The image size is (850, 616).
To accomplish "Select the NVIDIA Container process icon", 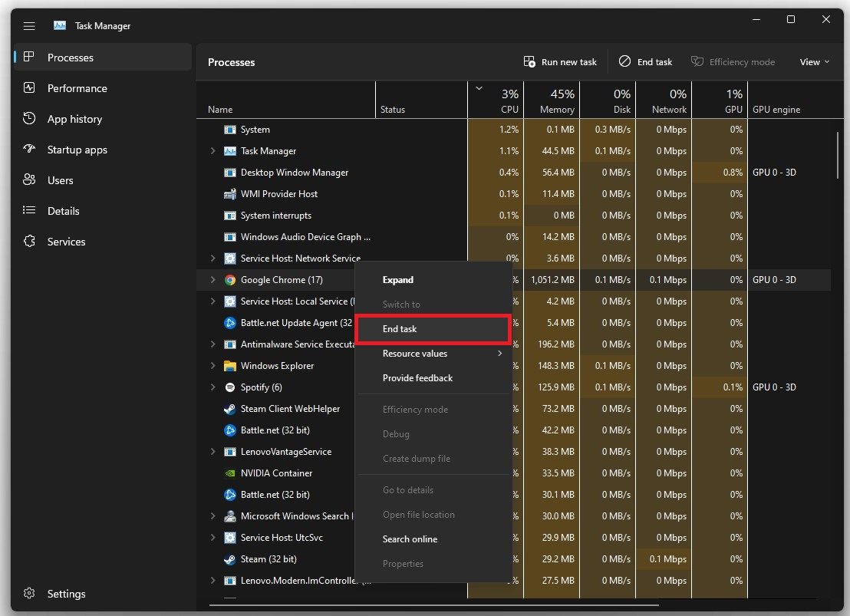I will 229,473.
